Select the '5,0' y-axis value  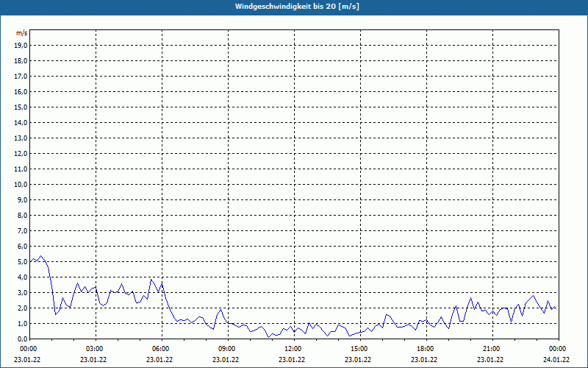pyautogui.click(x=23, y=262)
